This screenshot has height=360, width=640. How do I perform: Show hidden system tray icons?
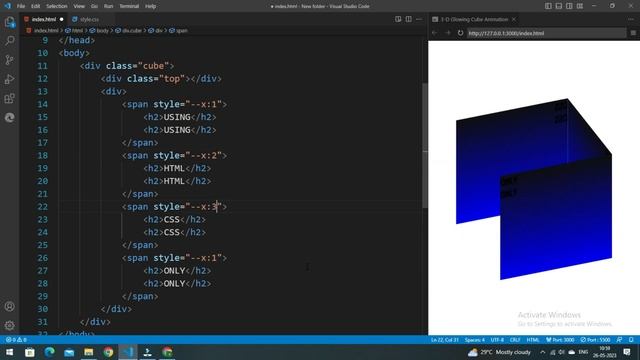(x=542, y=352)
